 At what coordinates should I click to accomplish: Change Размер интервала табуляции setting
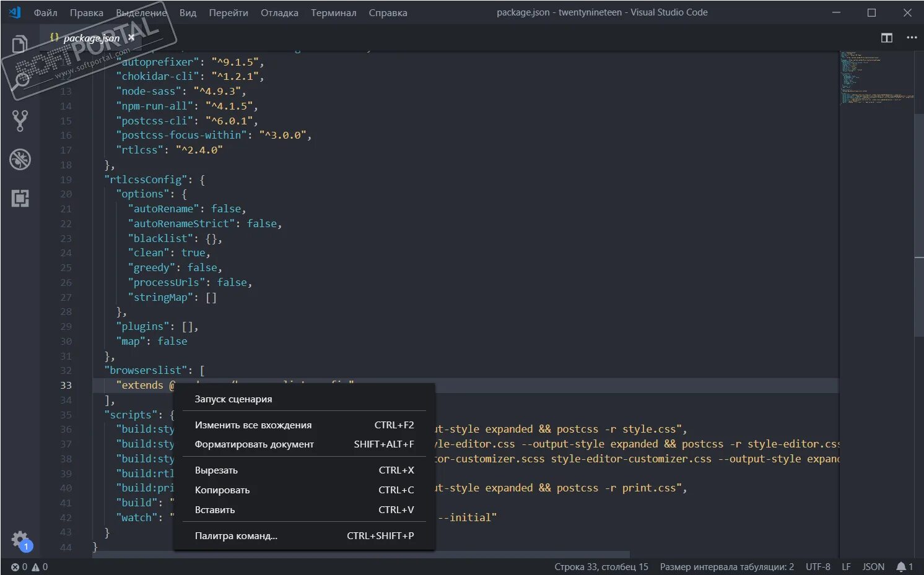726,566
